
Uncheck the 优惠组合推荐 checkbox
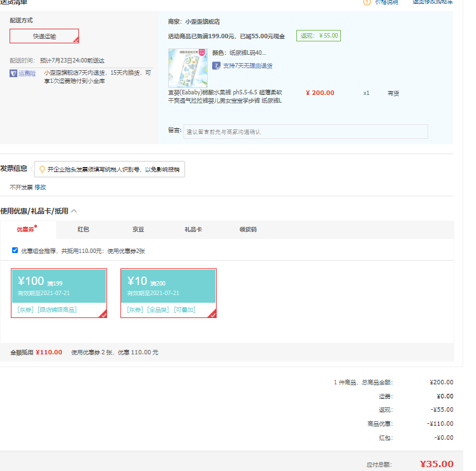(15, 250)
